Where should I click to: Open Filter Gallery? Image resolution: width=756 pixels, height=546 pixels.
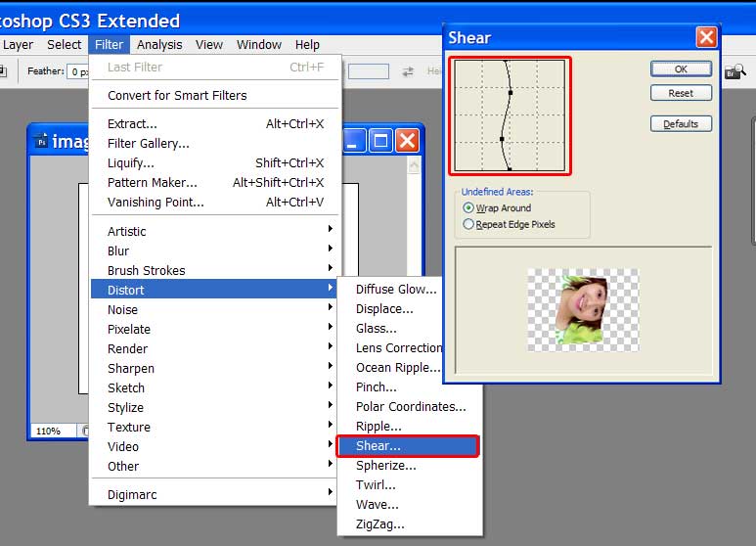215,143
